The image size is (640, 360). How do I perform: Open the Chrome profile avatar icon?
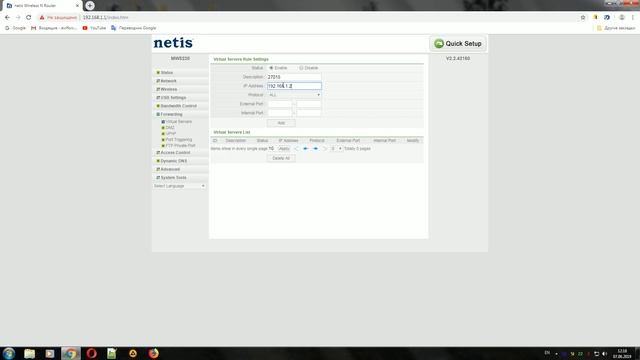622,18
